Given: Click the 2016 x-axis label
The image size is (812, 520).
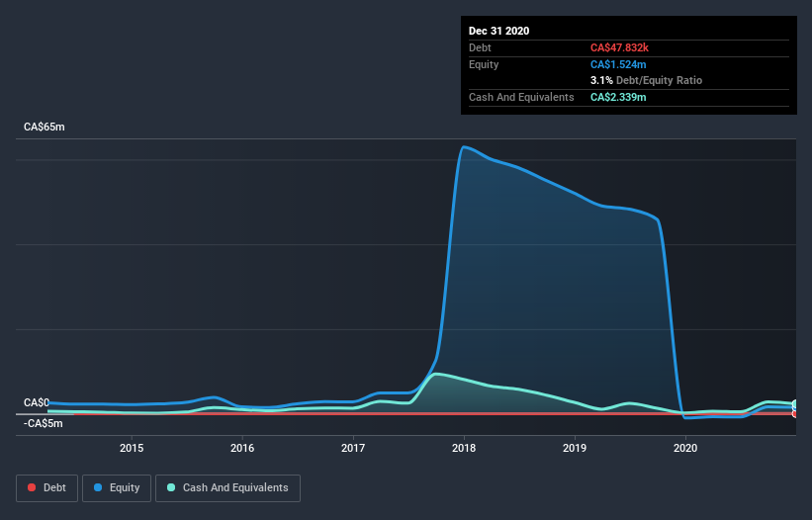Looking at the screenshot, I should tap(242, 448).
